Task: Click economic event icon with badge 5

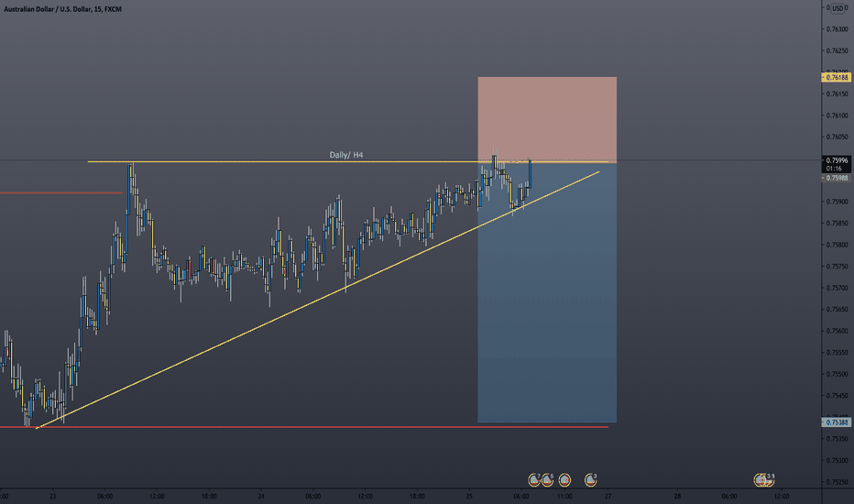Action: click(547, 480)
